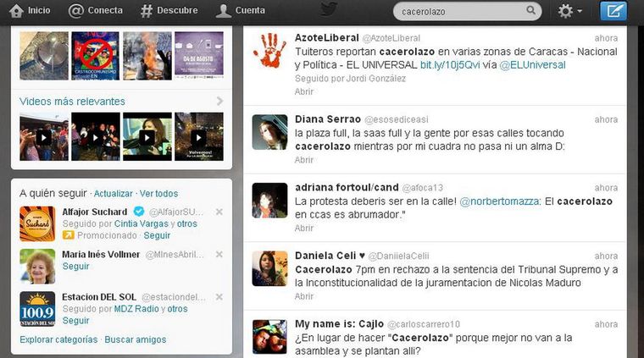This screenshot has height=358, width=644.
Task: Click Actualizar in who to follow
Action: point(114,194)
